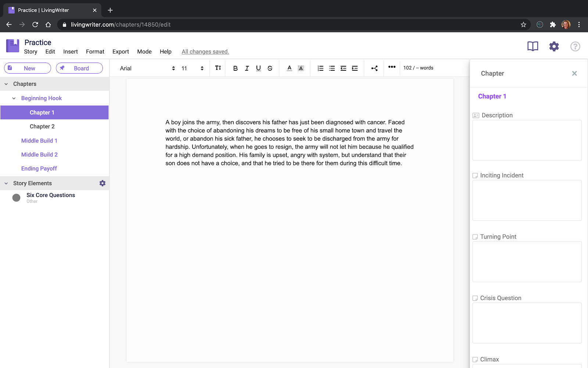
Task: Click the All changes saved link
Action: (205, 52)
